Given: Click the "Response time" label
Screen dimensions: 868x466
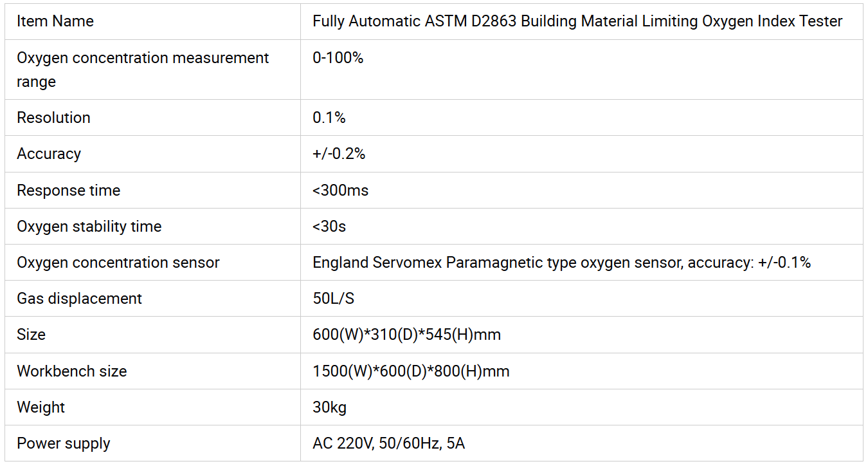Looking at the screenshot, I should [x=68, y=191].
